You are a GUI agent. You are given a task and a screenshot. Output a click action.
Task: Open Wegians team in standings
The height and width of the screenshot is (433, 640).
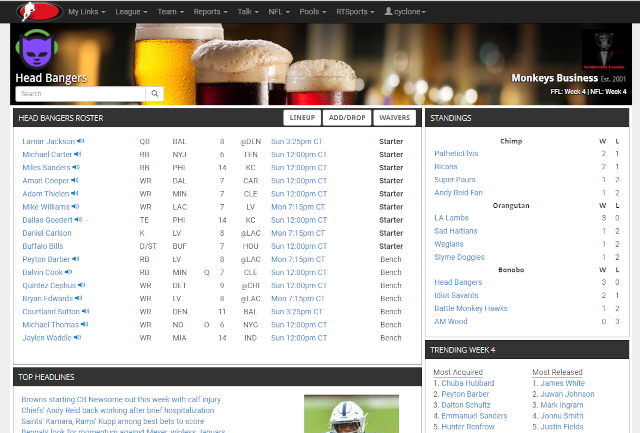pos(449,244)
